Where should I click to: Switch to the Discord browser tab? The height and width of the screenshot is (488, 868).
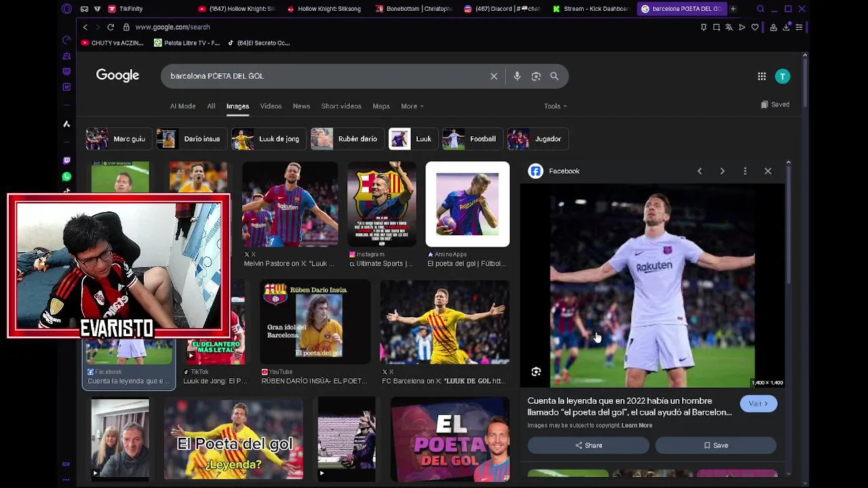[x=502, y=9]
